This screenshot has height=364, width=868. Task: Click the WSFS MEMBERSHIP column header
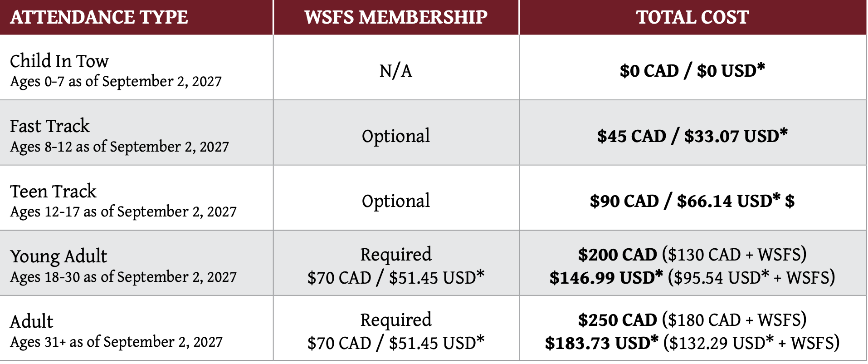click(396, 17)
